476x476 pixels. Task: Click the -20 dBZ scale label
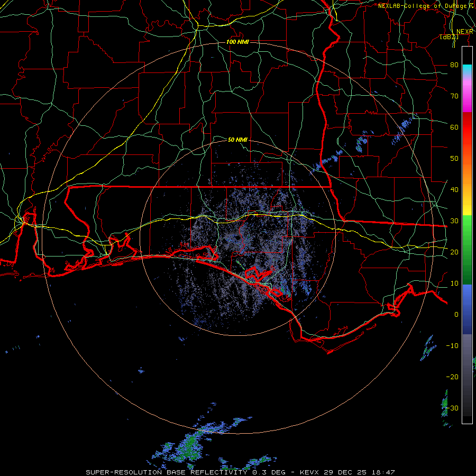point(452,377)
